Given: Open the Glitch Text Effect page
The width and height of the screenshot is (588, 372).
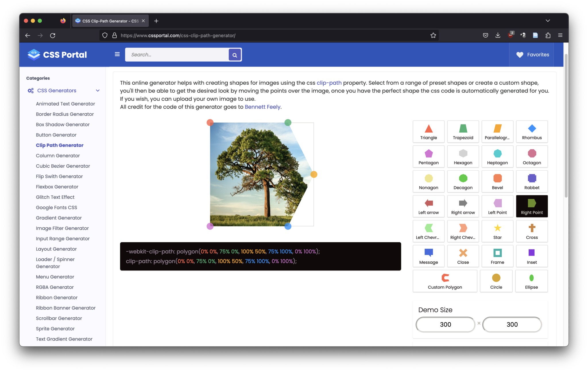Looking at the screenshot, I should click(x=55, y=197).
